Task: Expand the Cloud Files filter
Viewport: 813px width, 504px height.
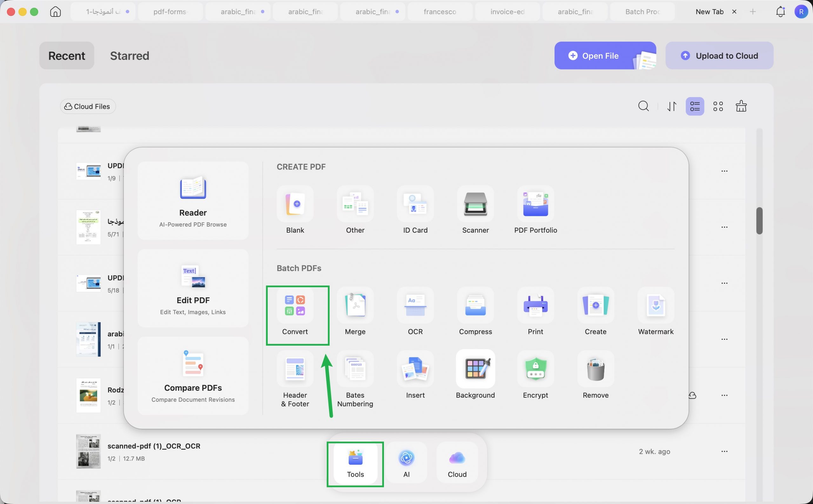Action: click(88, 106)
